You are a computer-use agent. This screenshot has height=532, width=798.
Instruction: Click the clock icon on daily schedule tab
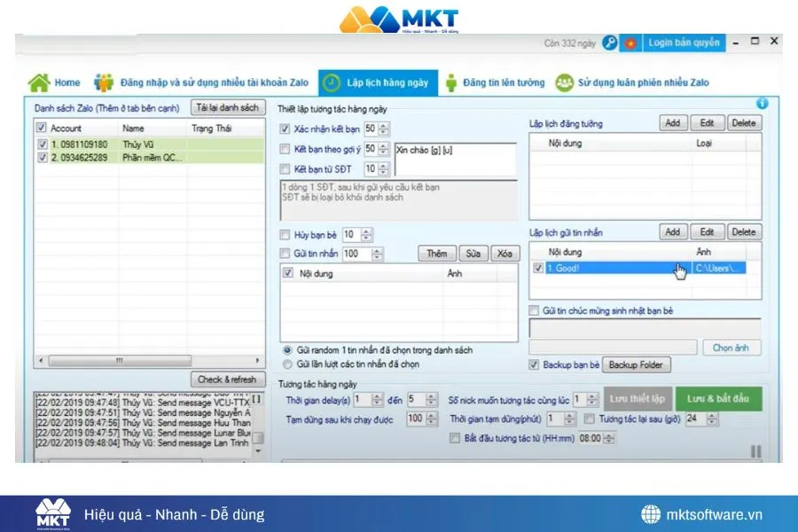point(331,82)
